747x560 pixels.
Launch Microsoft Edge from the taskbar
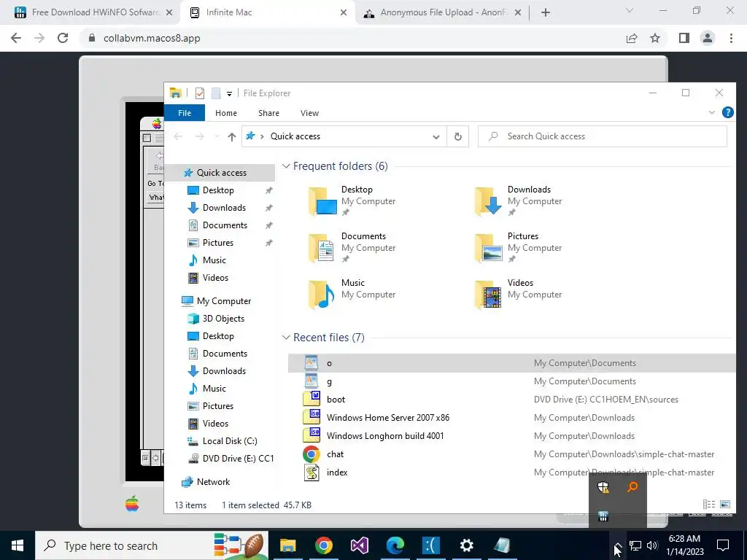tap(395, 545)
